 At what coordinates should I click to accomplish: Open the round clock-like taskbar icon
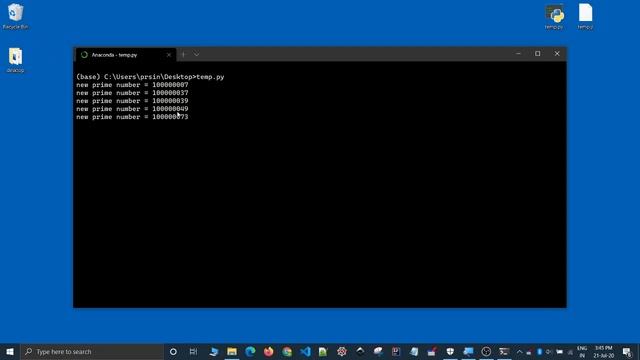(x=486, y=351)
